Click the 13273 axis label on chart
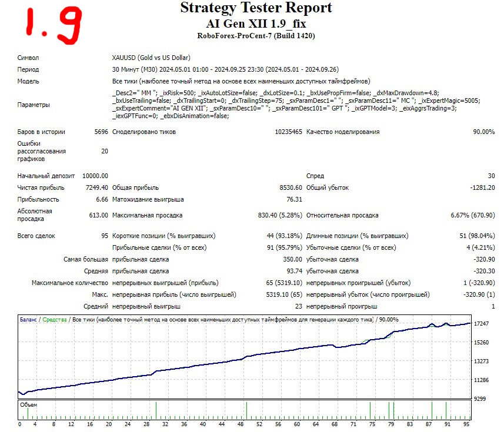Image resolution: width=504 pixels, height=432 pixels. [x=481, y=361]
